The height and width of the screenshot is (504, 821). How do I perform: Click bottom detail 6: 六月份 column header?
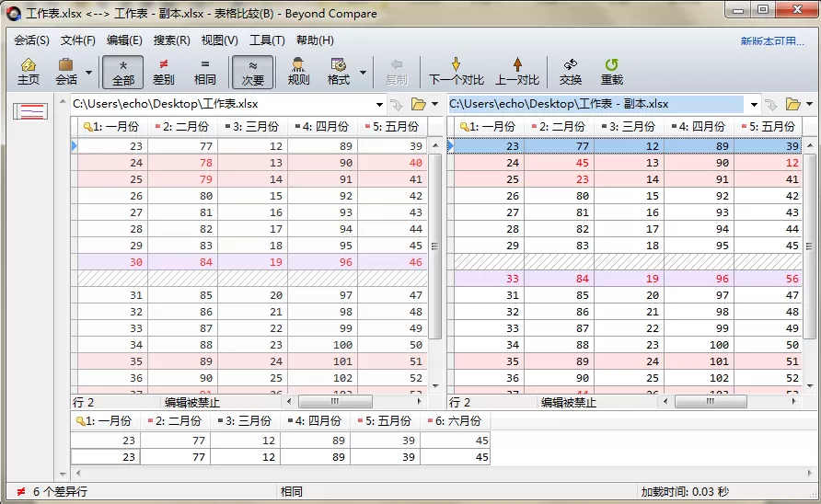(455, 421)
